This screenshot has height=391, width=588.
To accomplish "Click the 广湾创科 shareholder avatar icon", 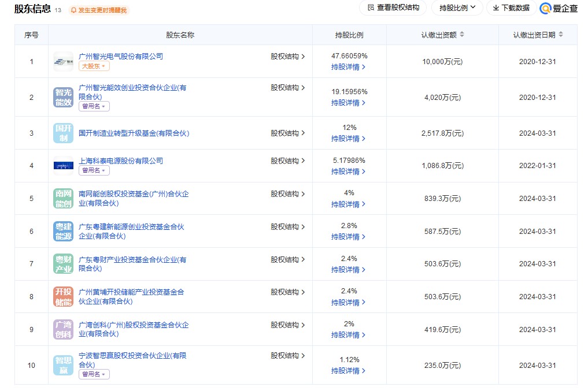I will point(63,329).
